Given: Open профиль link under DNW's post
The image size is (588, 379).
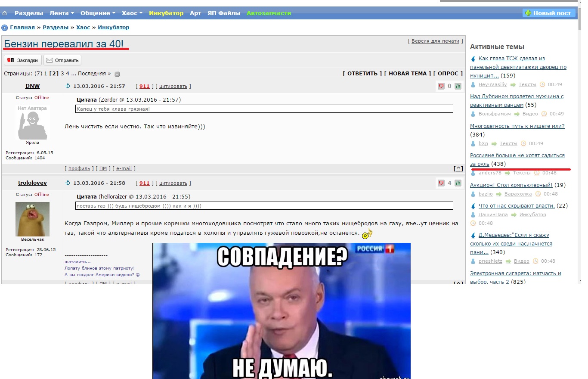Looking at the screenshot, I should coord(79,168).
